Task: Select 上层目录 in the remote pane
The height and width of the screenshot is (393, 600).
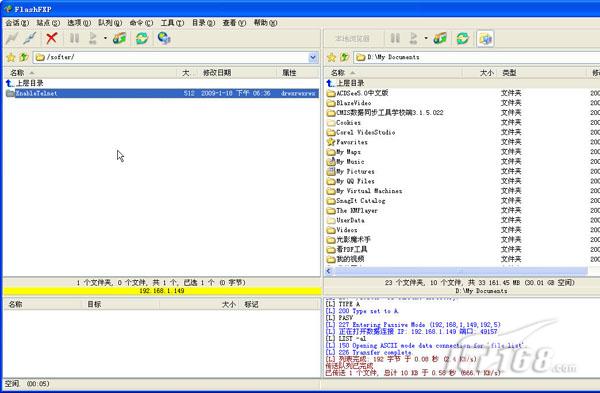Action: point(24,83)
